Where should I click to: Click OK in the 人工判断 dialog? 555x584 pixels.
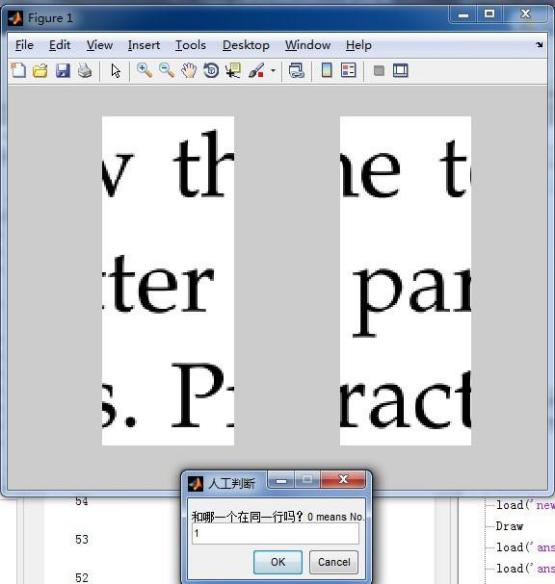pos(278,562)
